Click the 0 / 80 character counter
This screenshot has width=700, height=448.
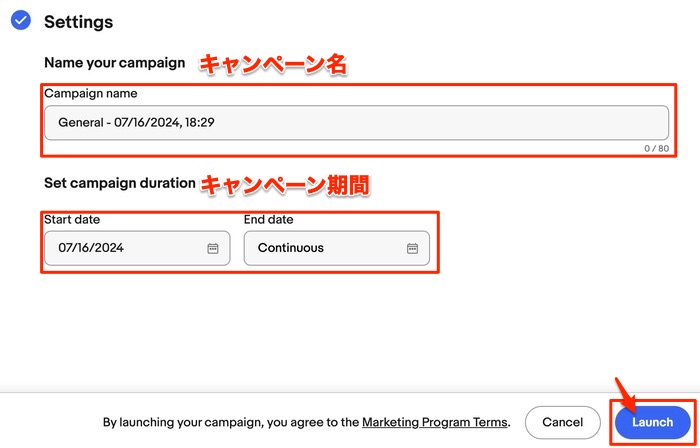(x=656, y=149)
